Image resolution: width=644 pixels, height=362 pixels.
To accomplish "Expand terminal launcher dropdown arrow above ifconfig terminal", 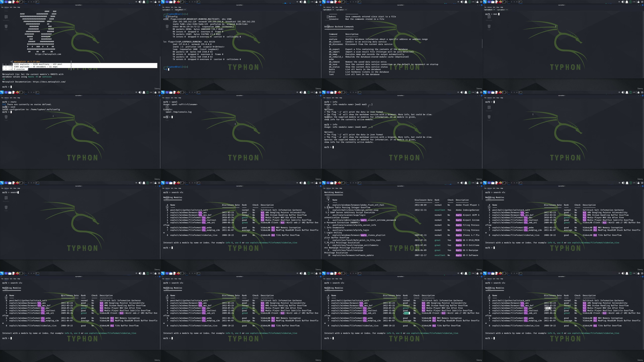I will coord(184,2).
